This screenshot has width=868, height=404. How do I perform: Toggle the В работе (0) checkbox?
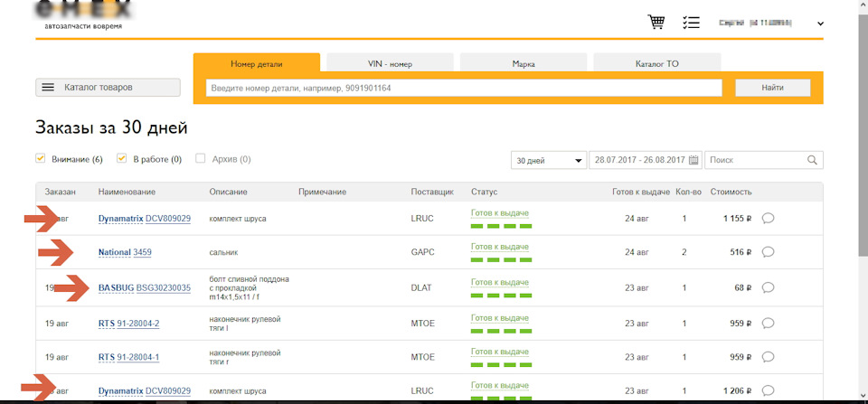coord(121,158)
